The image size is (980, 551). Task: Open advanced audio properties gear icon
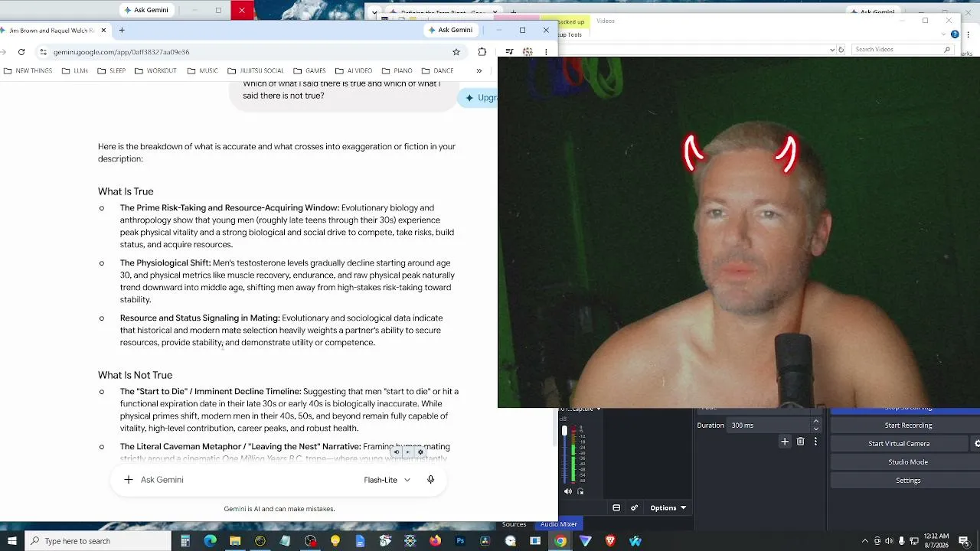[x=634, y=508]
